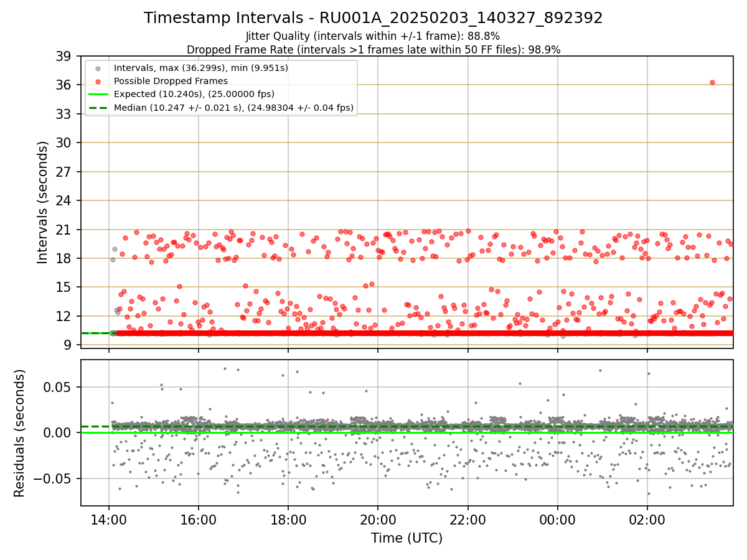Click the '16:00' x-axis tick label
The height and width of the screenshot is (560, 747).
click(x=199, y=519)
